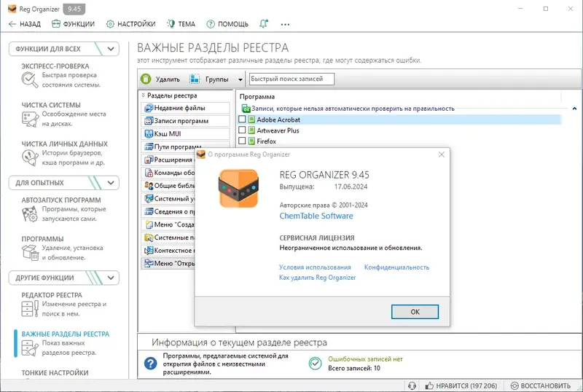
Task: Open the Personal Data Cleanup icon
Action: pyautogui.click(x=29, y=158)
